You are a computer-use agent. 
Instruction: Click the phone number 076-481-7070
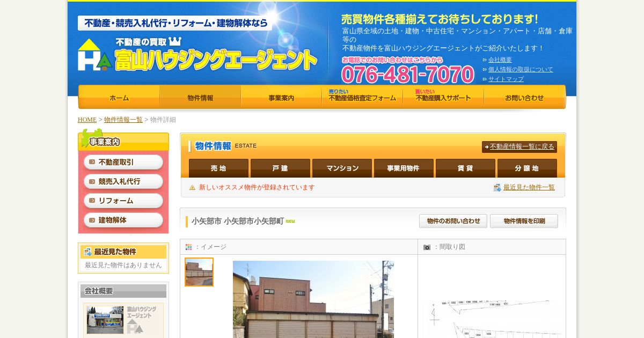click(x=408, y=75)
